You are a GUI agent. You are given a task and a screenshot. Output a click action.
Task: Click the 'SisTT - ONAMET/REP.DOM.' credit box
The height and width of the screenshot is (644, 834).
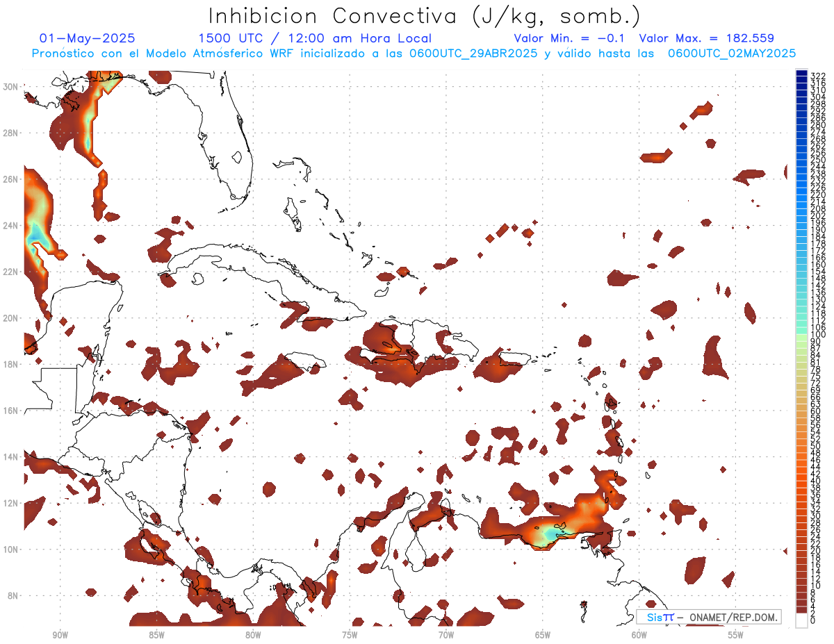point(708,617)
